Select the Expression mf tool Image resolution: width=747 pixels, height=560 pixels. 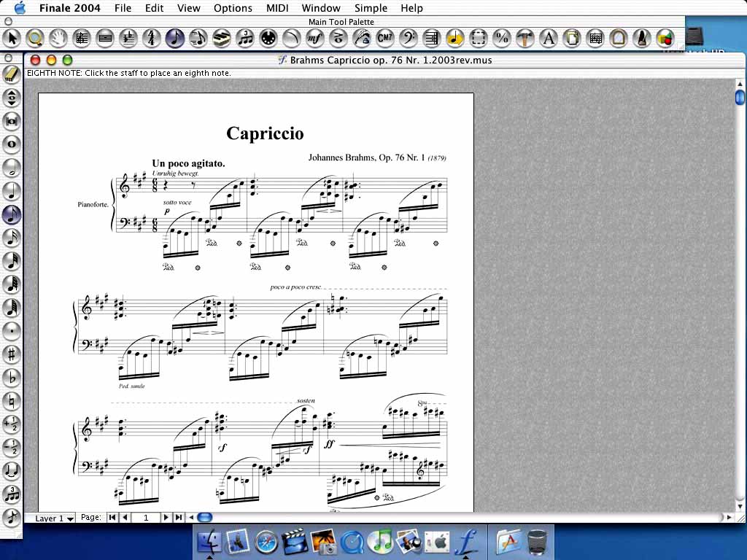(x=315, y=38)
